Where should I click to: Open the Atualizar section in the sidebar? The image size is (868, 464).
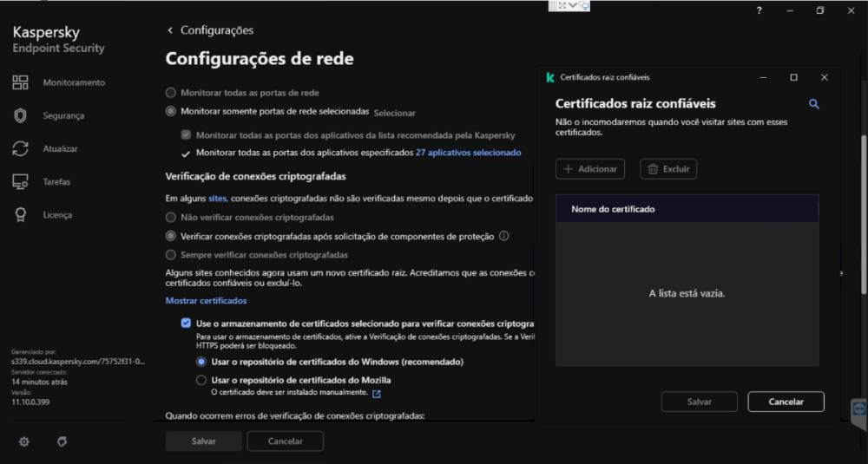(61, 149)
